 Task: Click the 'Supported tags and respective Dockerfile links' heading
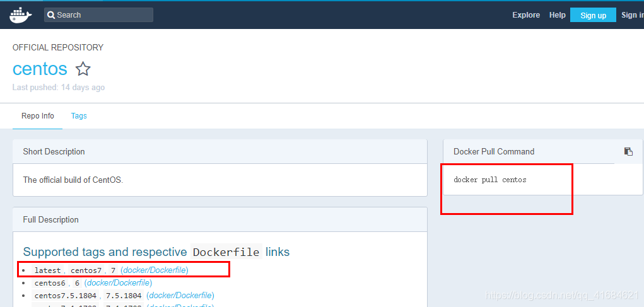pyautogui.click(x=156, y=252)
